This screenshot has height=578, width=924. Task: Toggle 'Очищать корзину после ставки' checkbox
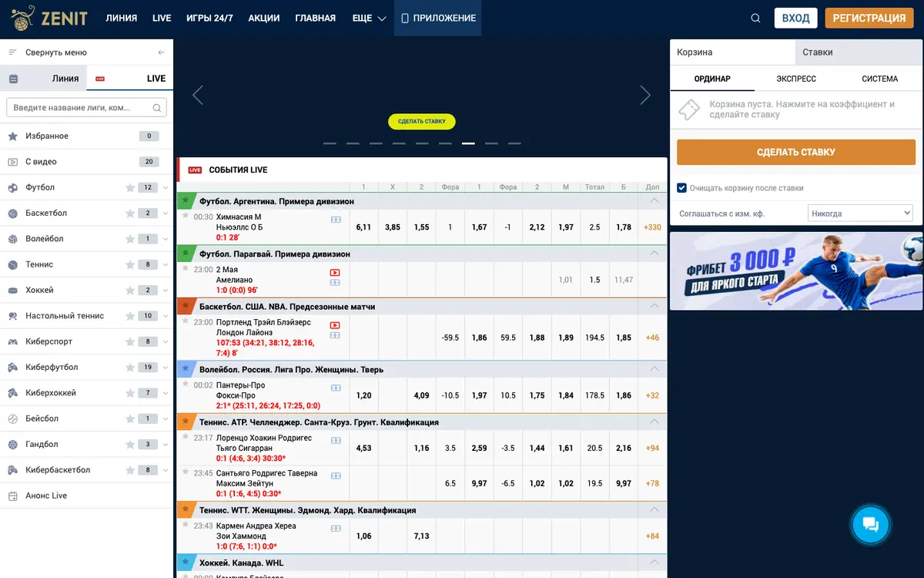coord(681,188)
